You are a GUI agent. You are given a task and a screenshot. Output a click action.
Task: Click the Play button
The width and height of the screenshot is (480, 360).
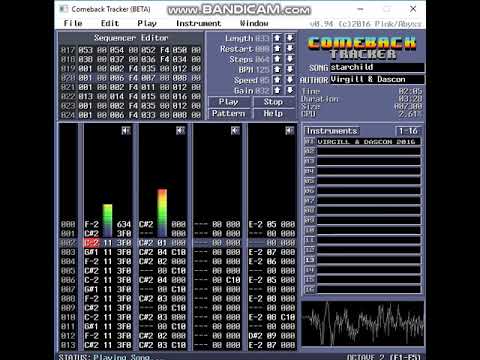click(x=229, y=102)
